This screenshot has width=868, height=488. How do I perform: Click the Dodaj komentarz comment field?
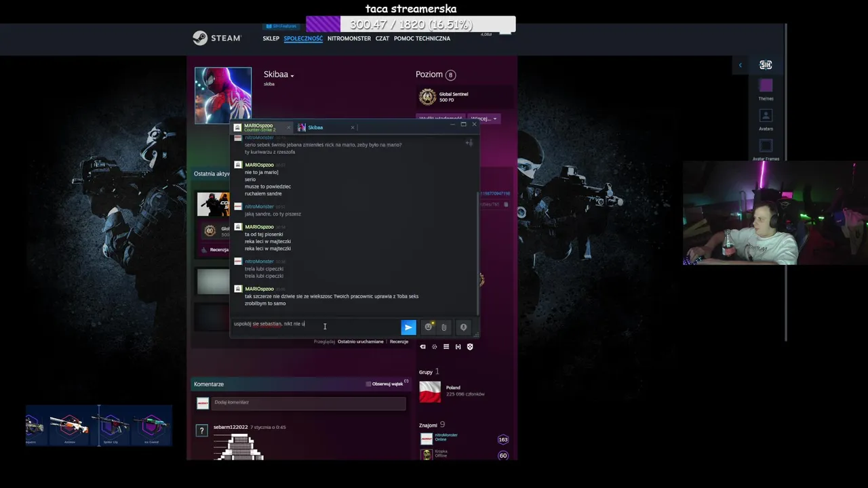(x=309, y=403)
